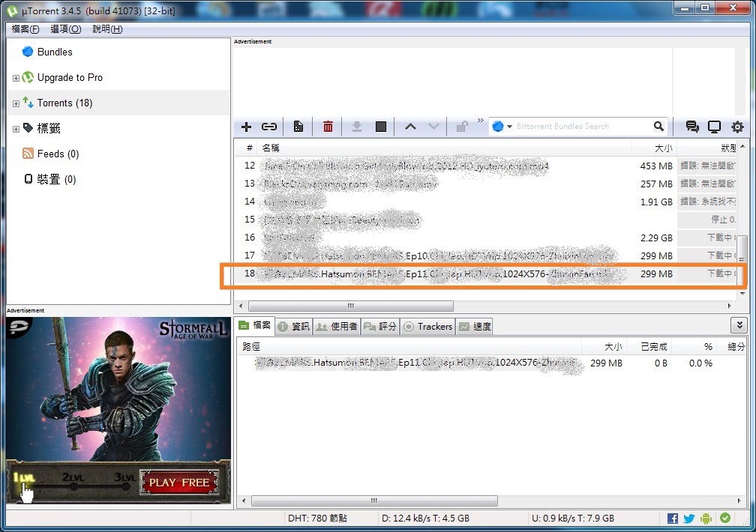756x532 pixels.
Task: Select Upgrade to Pro in sidebar
Action: pyautogui.click(x=70, y=78)
